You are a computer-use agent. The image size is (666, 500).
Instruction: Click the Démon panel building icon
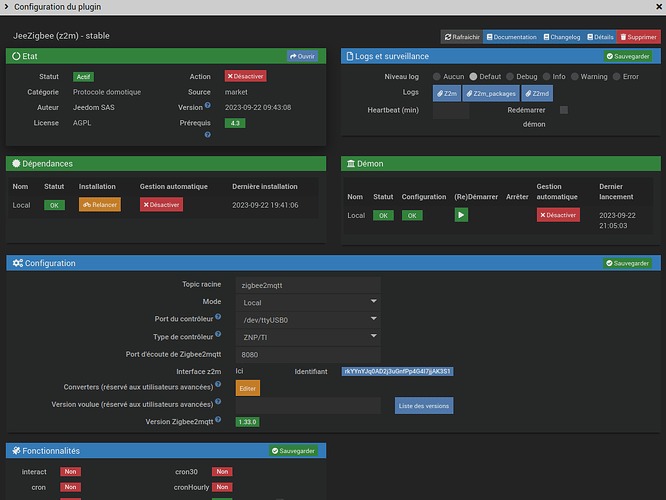click(x=351, y=164)
